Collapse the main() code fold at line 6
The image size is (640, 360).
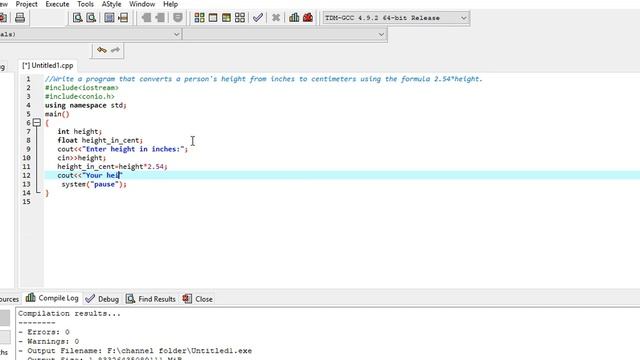pyautogui.click(x=37, y=122)
